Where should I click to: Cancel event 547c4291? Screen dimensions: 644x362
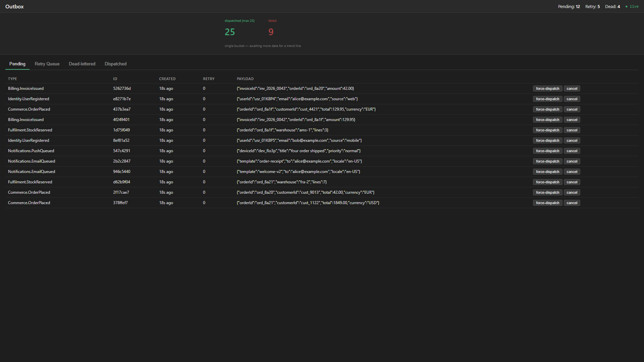572,151
